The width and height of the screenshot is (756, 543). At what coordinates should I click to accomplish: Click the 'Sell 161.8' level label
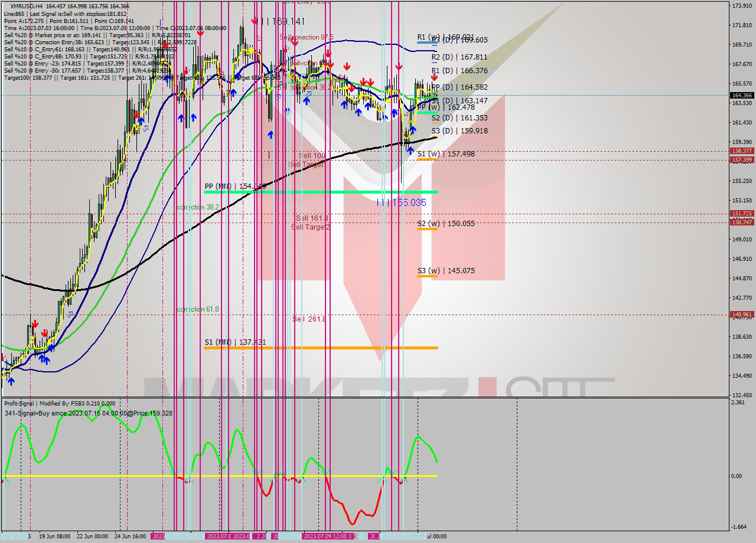312,218
